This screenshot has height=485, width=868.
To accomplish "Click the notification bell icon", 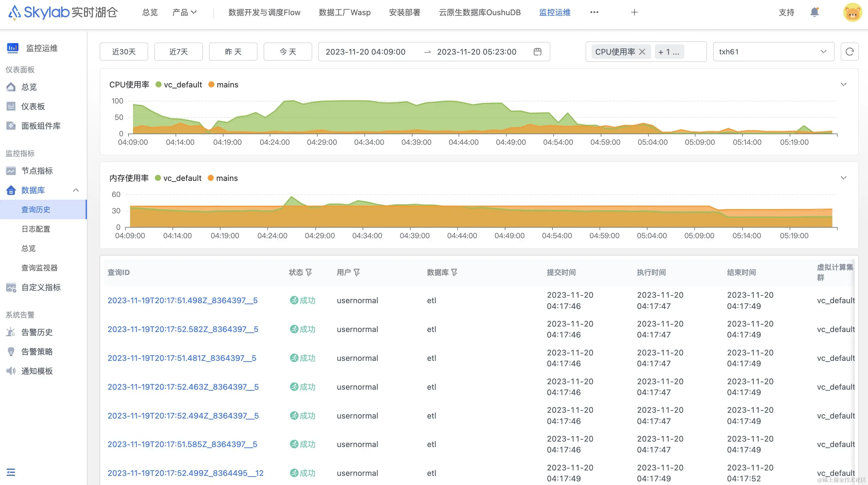I will (x=814, y=12).
